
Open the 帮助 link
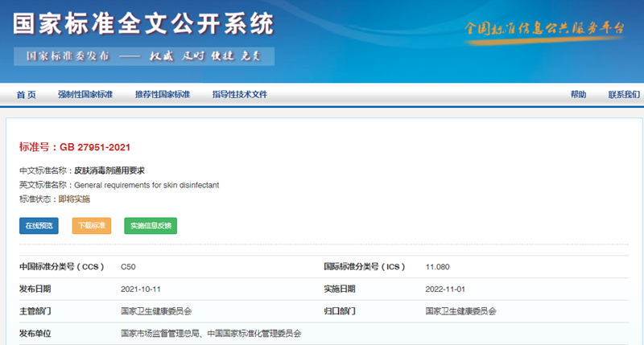(578, 94)
